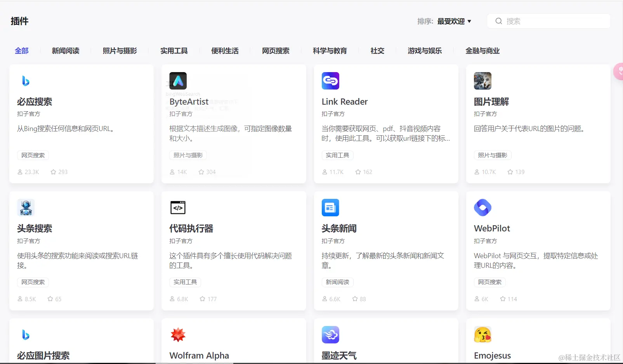Click the star icon on 代码执行器 card
This screenshot has height=364, width=623.
click(202, 299)
